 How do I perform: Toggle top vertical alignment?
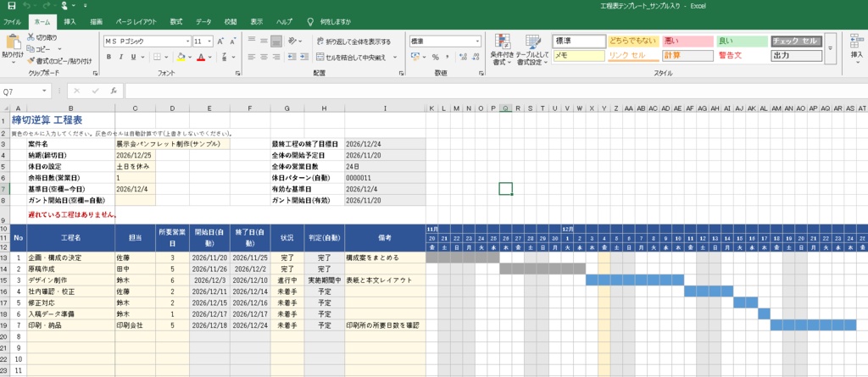tap(251, 41)
